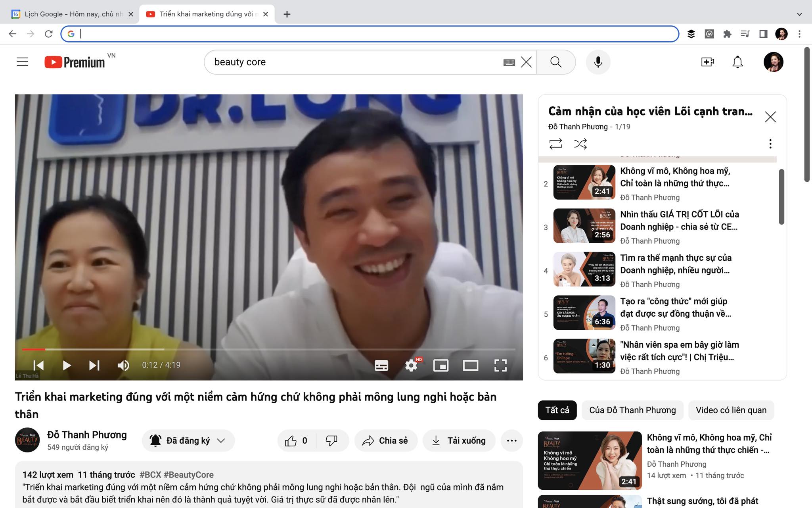The width and height of the screenshot is (812, 508).
Task: Close the Lịch Google tab
Action: (131, 14)
